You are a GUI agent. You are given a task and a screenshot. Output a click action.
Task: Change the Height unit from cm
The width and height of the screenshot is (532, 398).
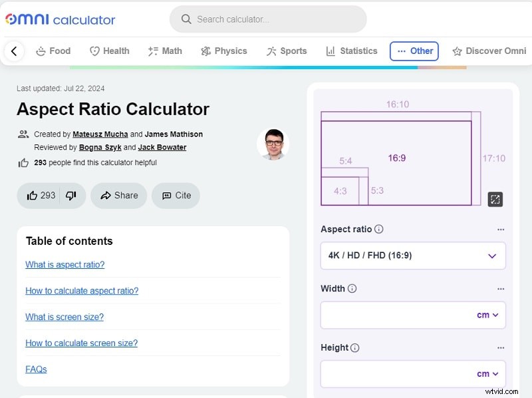point(487,374)
